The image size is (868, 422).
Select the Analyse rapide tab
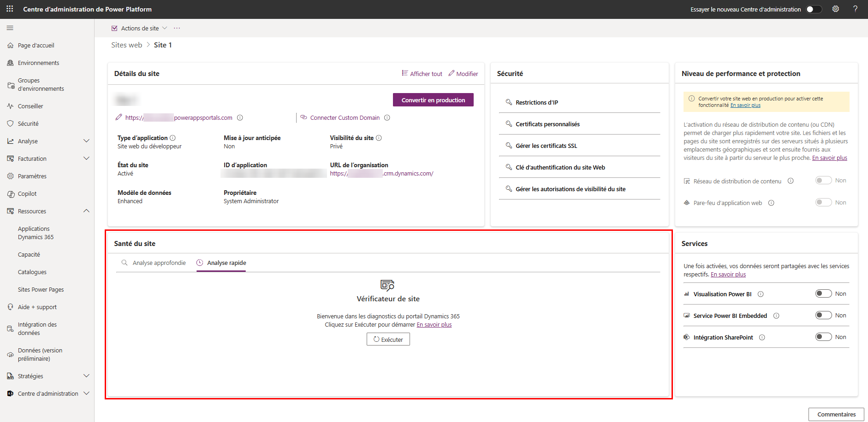click(221, 263)
